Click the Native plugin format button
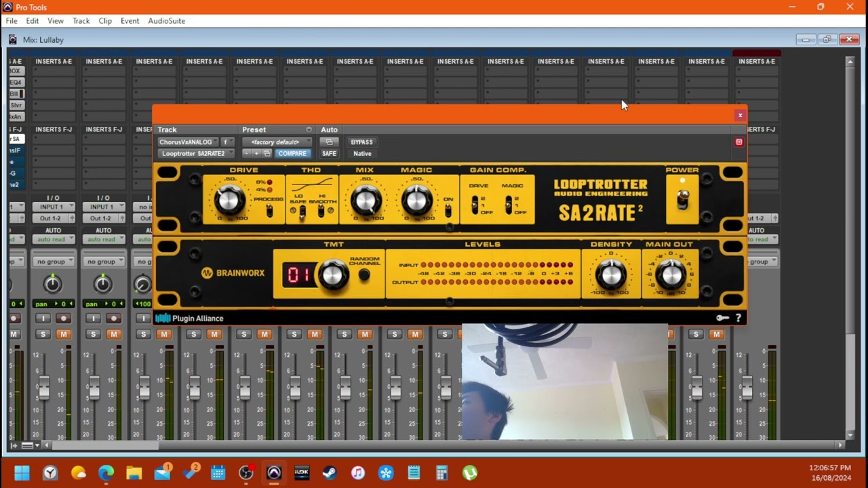Image resolution: width=868 pixels, height=488 pixels. [362, 153]
